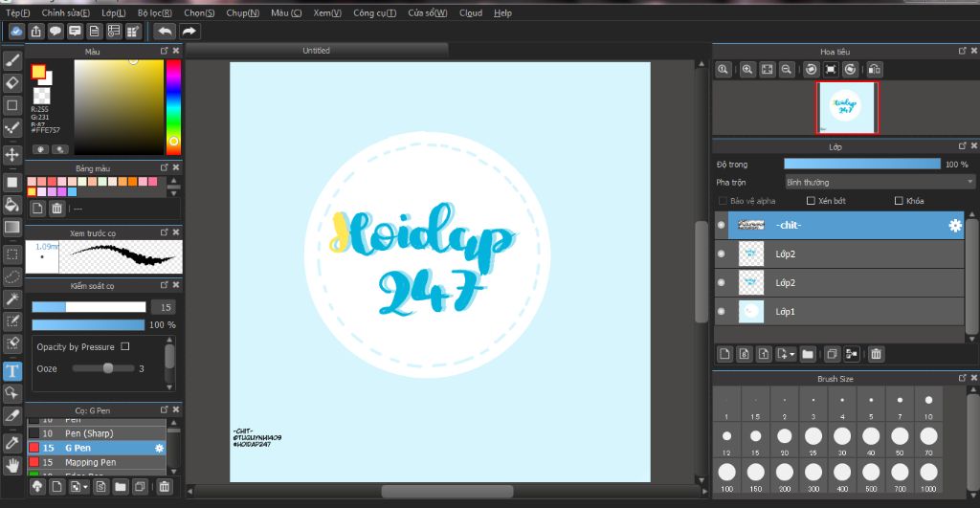
Task: Click the Ooze slider handle
Action: 108,368
